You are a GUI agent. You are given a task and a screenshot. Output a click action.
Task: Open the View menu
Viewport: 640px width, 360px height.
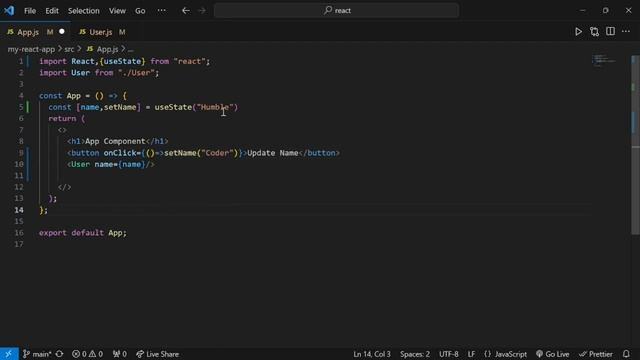[x=117, y=11]
